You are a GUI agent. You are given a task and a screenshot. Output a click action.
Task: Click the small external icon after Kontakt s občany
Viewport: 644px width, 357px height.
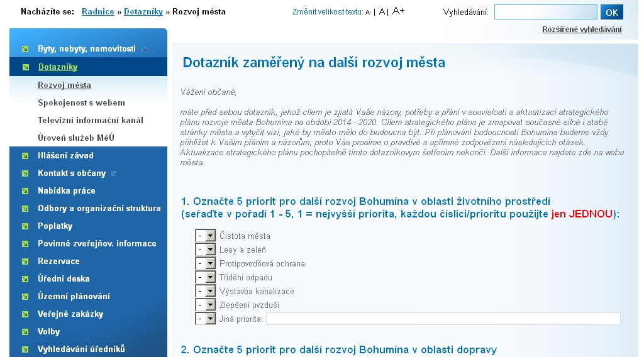click(114, 173)
